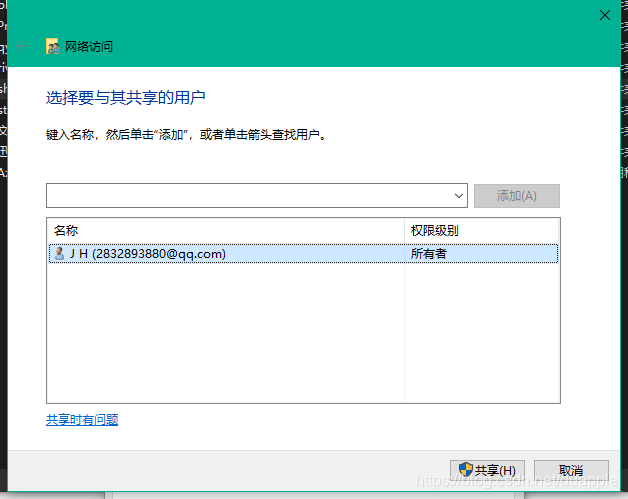Click the Network Access people icon
Viewport: 628px width, 499px height.
pos(52,46)
